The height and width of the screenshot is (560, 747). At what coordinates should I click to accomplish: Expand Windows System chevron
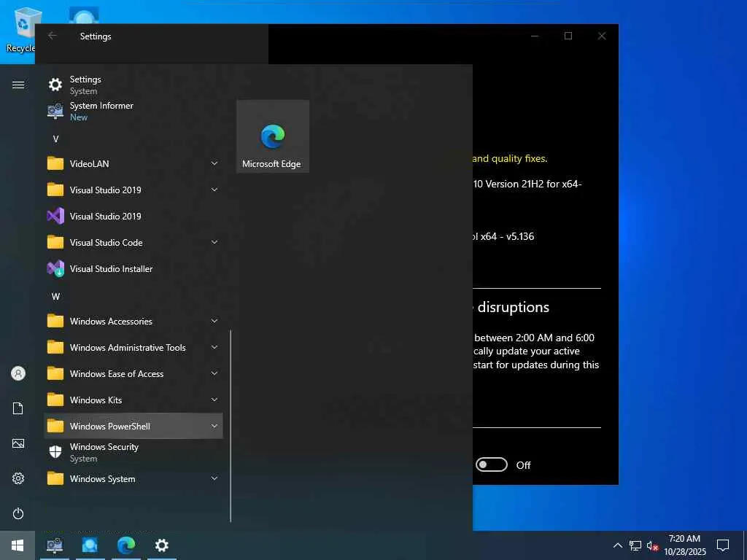point(214,478)
